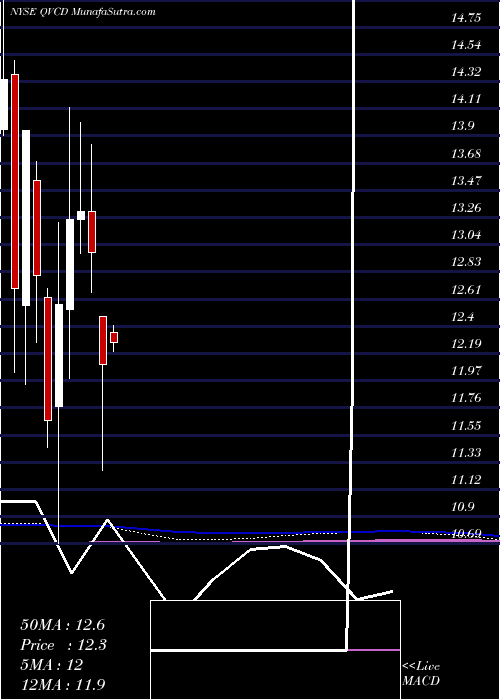Click the tallest red candlestick near 14.32
Image resolution: width=500 pixels, height=700 pixels.
pos(15,181)
